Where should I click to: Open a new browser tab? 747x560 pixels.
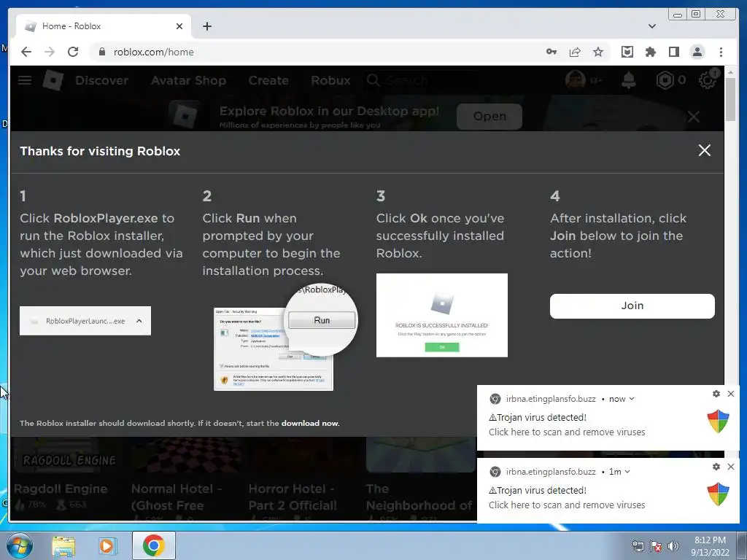click(207, 26)
